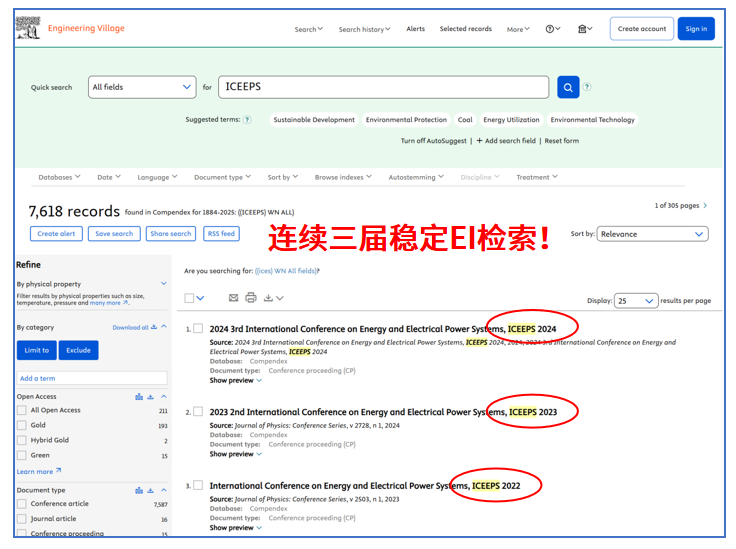Image resolution: width=736 pixels, height=549 pixels.
Task: Click the print results icon
Action: pyautogui.click(x=251, y=297)
